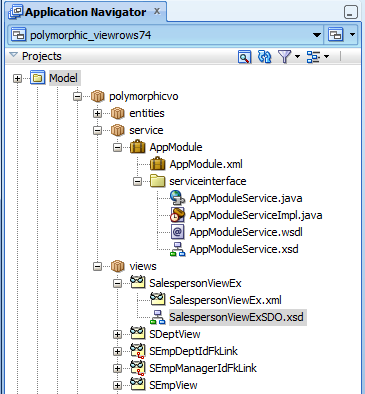Screen dimensions: 365x394
Task: Select the SEmpView node label
Action: coord(173,385)
